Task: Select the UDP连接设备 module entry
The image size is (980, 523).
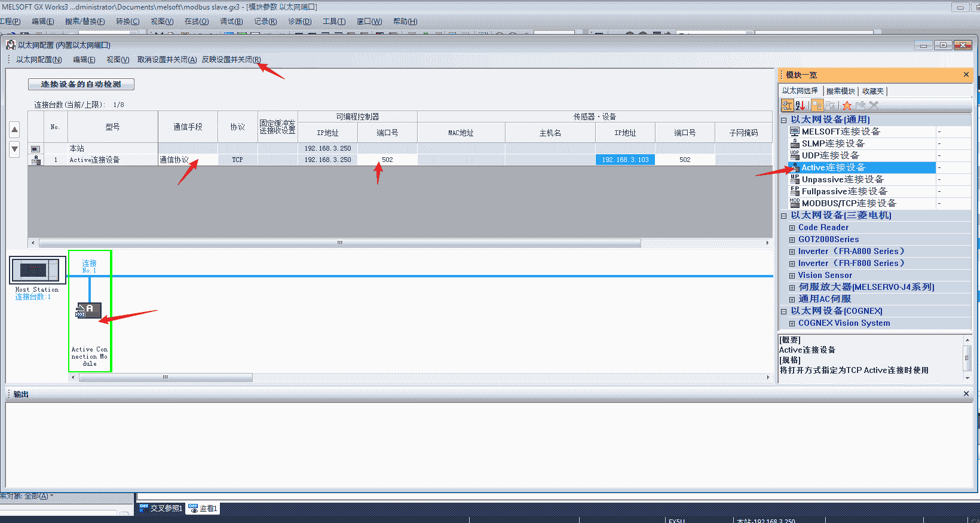Action: pos(830,155)
